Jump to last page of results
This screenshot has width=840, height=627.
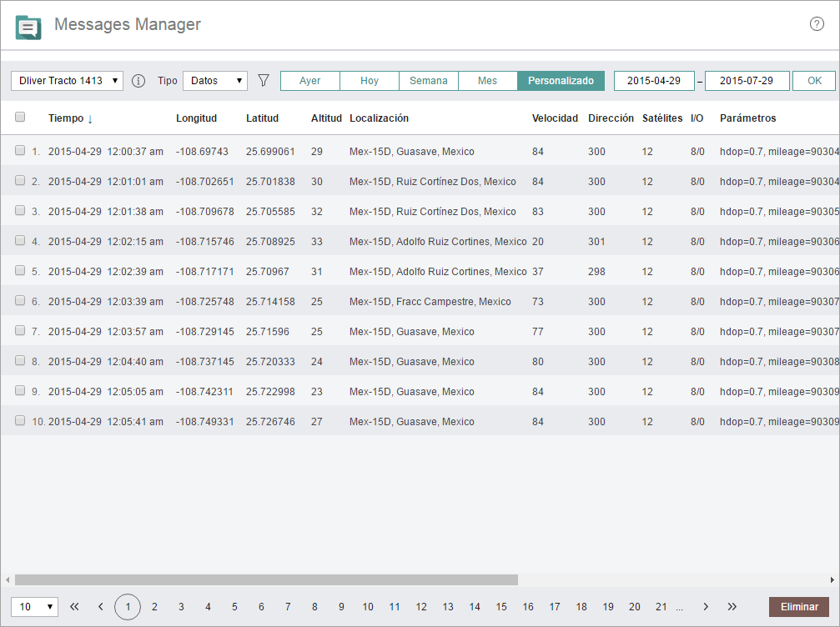[x=732, y=607]
